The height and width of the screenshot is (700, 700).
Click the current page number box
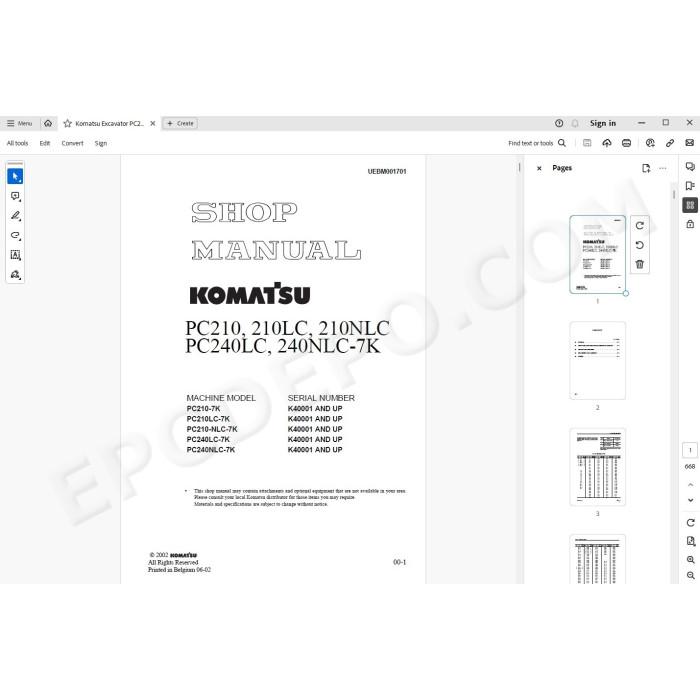(690, 450)
